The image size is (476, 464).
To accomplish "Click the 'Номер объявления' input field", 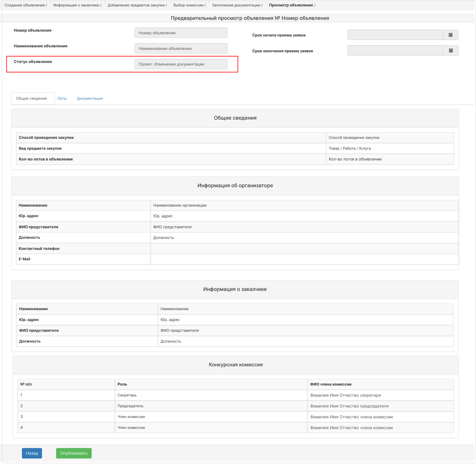I will click(x=181, y=33).
